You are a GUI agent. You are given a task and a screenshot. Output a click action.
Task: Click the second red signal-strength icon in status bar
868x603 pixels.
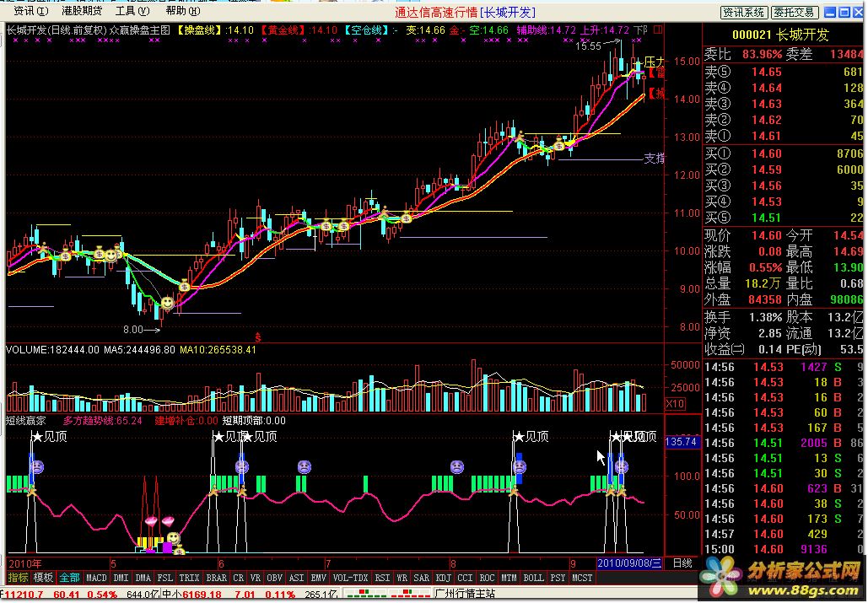410,594
